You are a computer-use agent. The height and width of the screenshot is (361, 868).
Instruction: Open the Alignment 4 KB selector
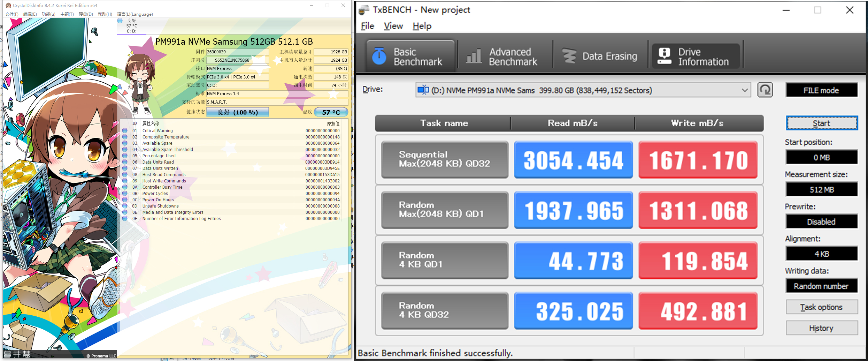coord(821,254)
